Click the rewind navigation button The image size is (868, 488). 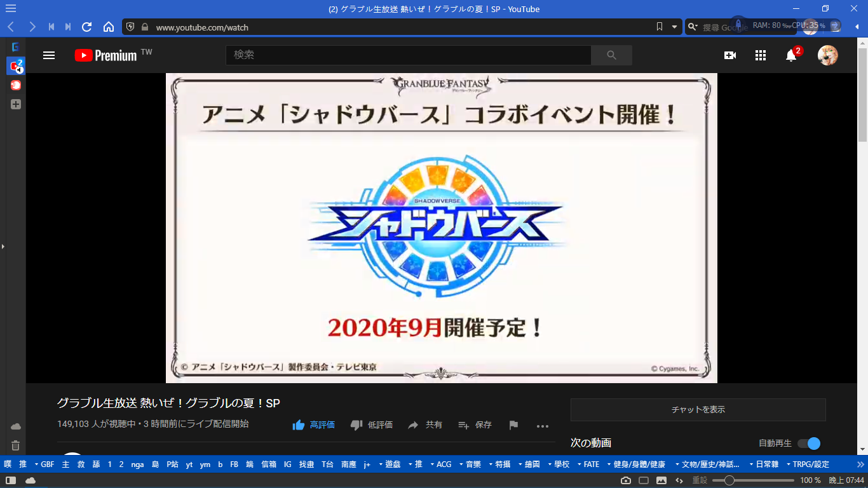coord(51,27)
